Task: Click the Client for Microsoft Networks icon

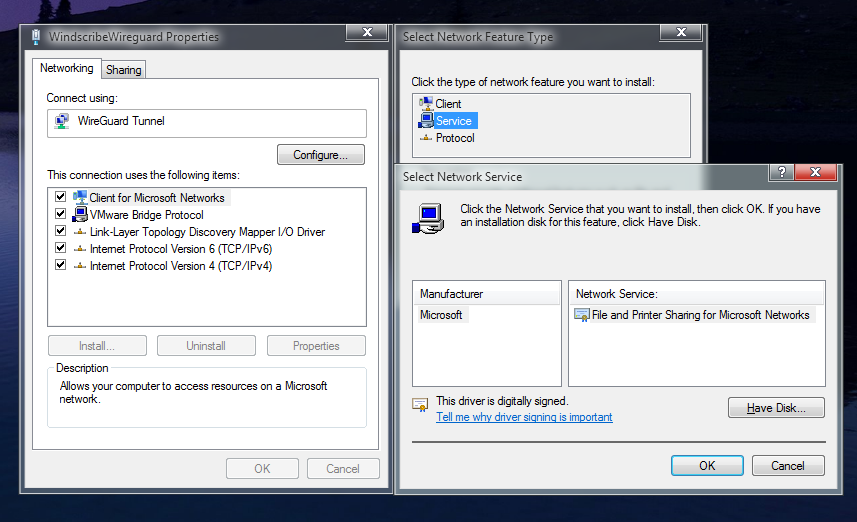Action: 80,197
